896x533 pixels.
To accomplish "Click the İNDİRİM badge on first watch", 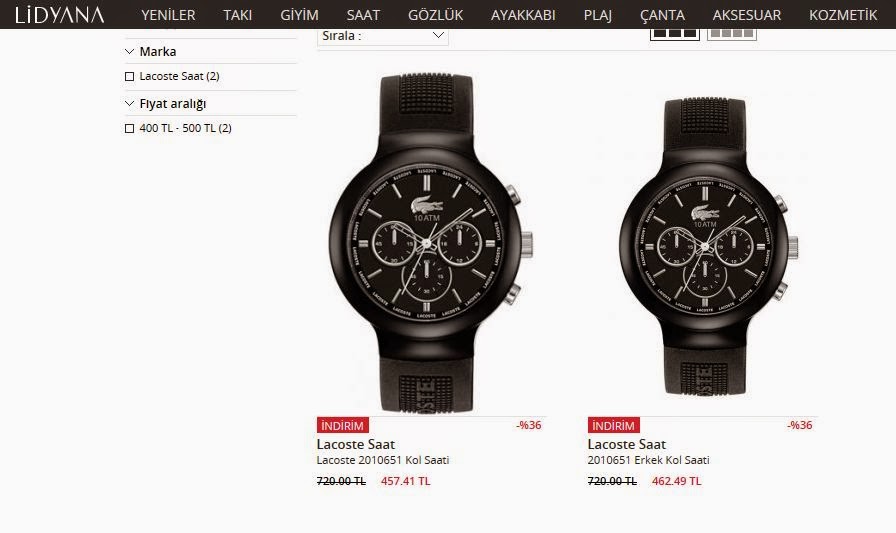I will 343,426.
